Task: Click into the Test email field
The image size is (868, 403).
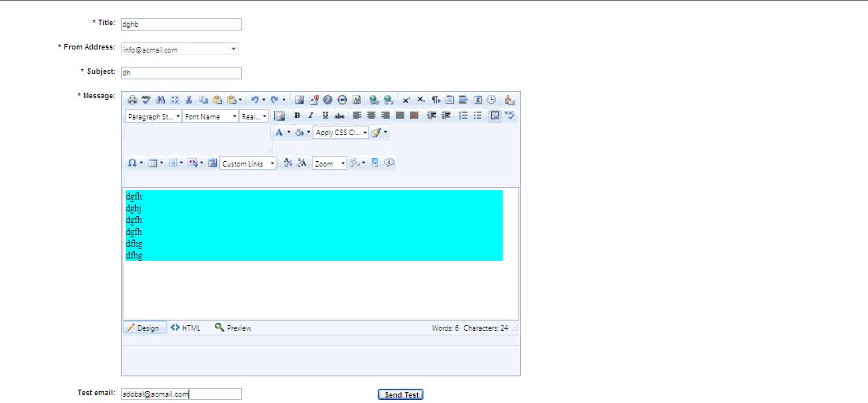Action: [x=181, y=394]
